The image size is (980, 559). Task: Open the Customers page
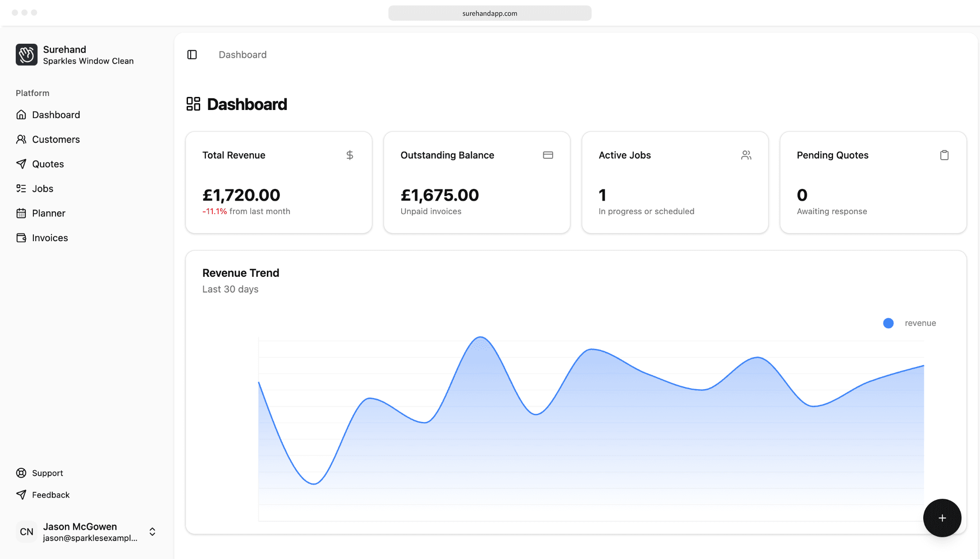click(56, 139)
